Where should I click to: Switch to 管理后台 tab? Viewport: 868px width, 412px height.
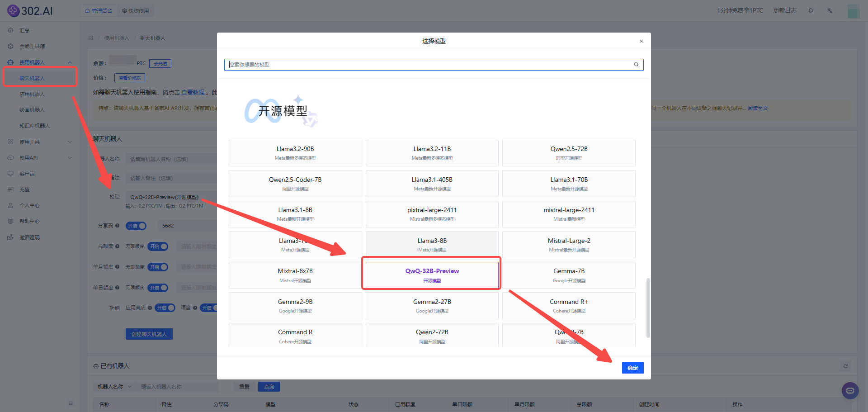tap(99, 11)
